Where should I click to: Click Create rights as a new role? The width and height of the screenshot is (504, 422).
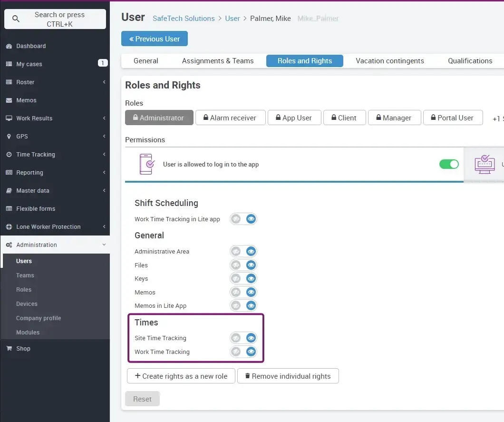[x=181, y=376]
